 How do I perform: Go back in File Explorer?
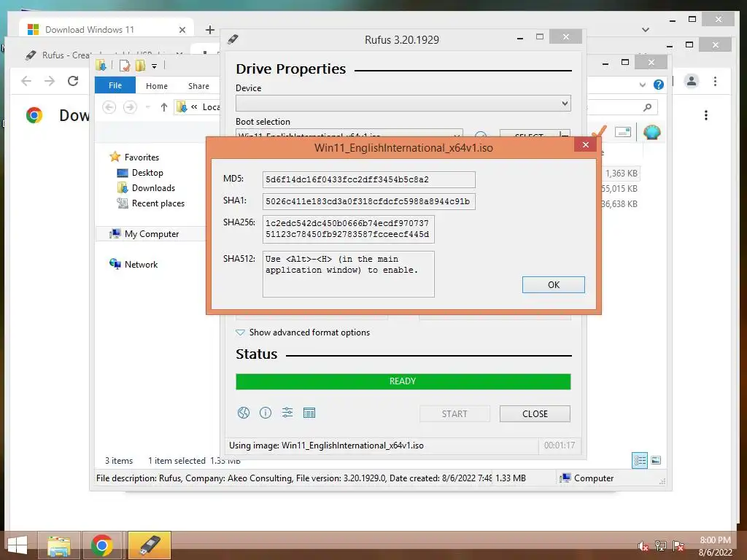109,107
